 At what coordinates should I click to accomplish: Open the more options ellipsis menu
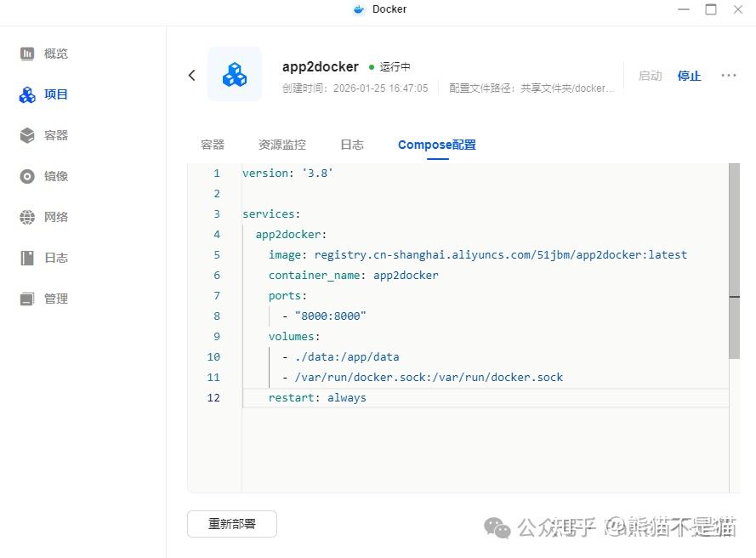click(x=728, y=76)
